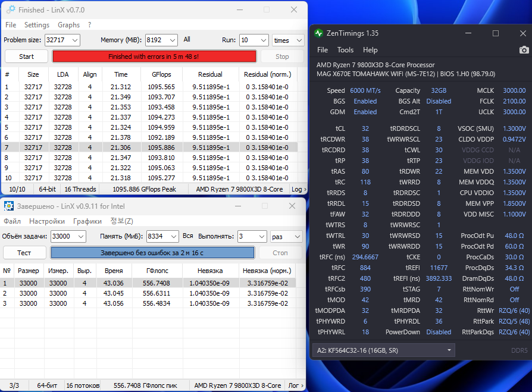The width and height of the screenshot is (532, 392).
Task: Click the Residual (norm.) column header
Action: [x=268, y=74]
